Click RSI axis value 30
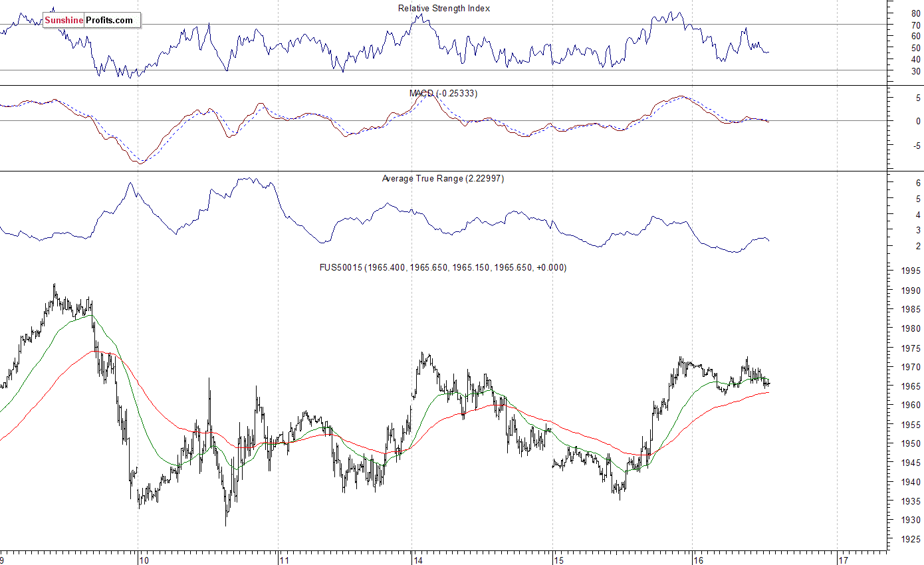924x565 pixels. pyautogui.click(x=916, y=70)
